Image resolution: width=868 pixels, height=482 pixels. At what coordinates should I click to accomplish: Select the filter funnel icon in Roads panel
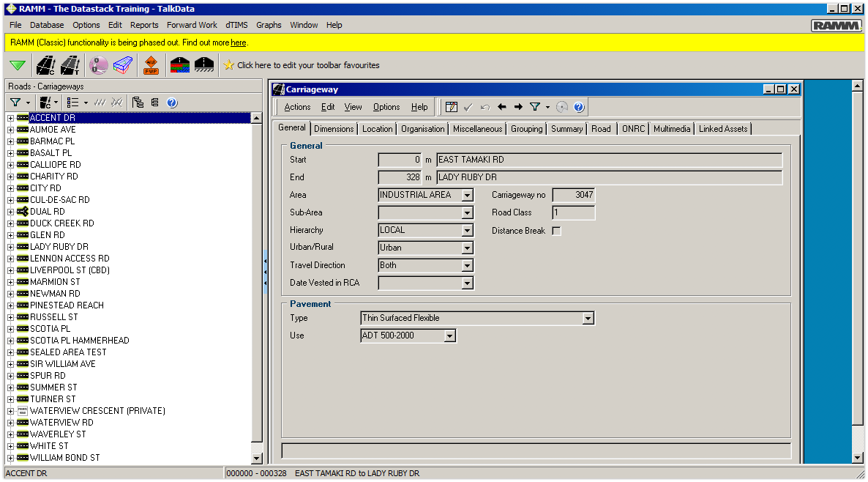coord(15,102)
